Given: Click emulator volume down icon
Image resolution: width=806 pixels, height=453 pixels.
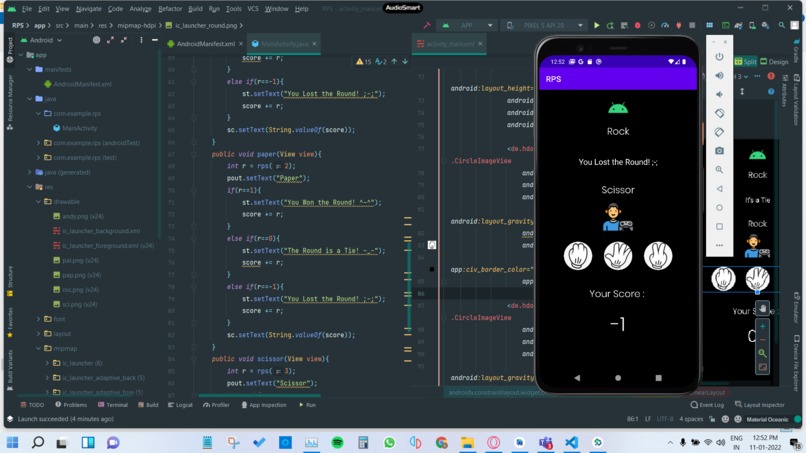Looking at the screenshot, I should pos(719,95).
